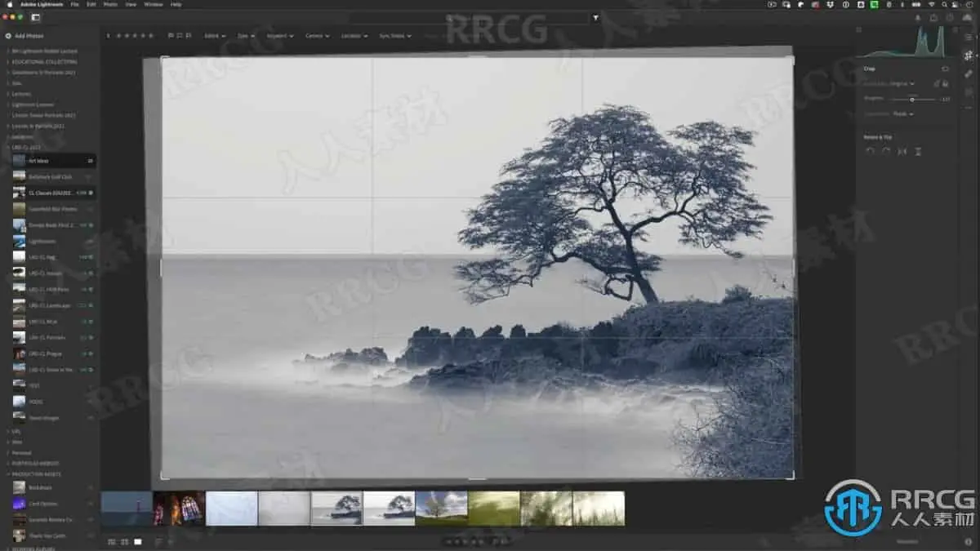The height and width of the screenshot is (551, 980).
Task: Open the LRD-CL Prague album
Action: tap(53, 353)
